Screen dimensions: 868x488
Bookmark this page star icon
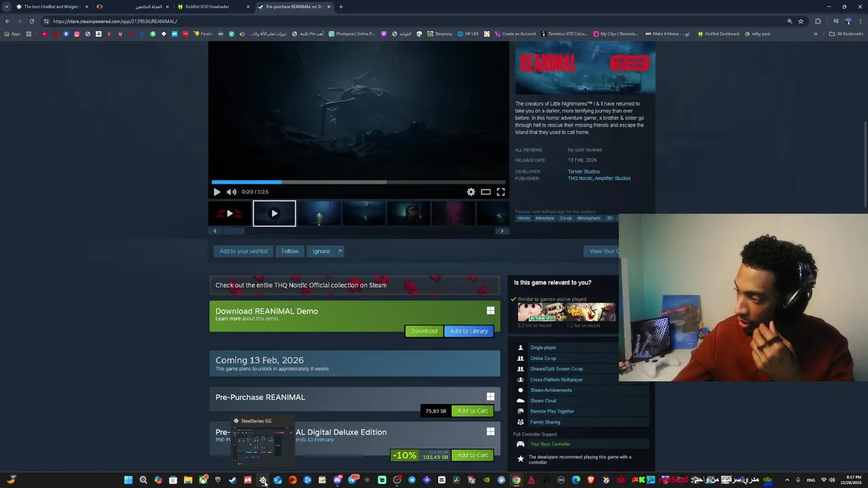[801, 21]
